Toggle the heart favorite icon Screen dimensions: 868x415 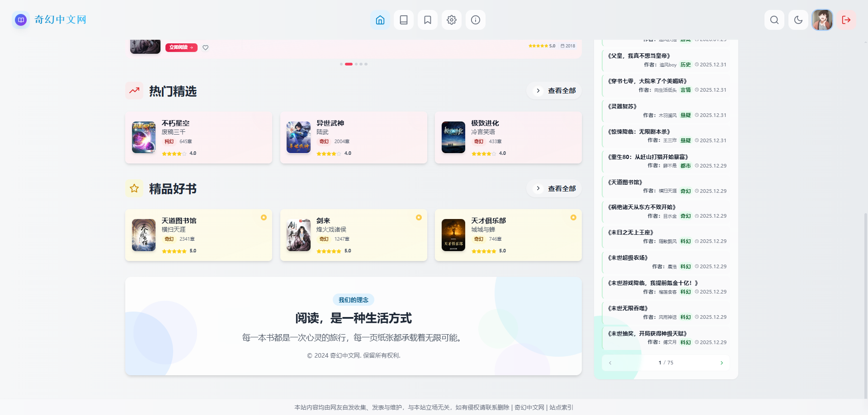206,48
